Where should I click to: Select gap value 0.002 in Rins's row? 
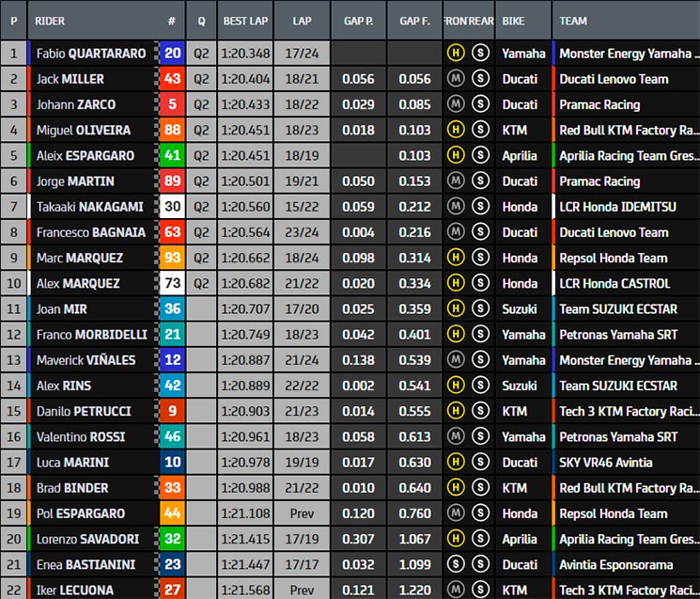coord(359,386)
